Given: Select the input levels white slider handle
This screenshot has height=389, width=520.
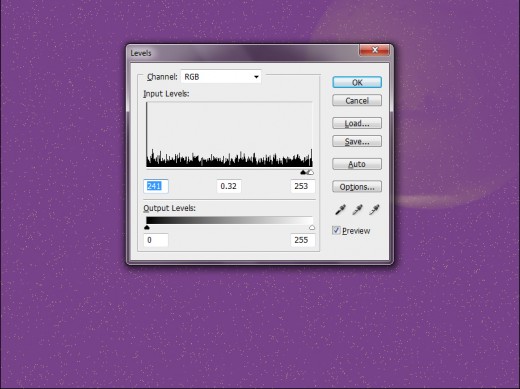Looking at the screenshot, I should (x=311, y=172).
